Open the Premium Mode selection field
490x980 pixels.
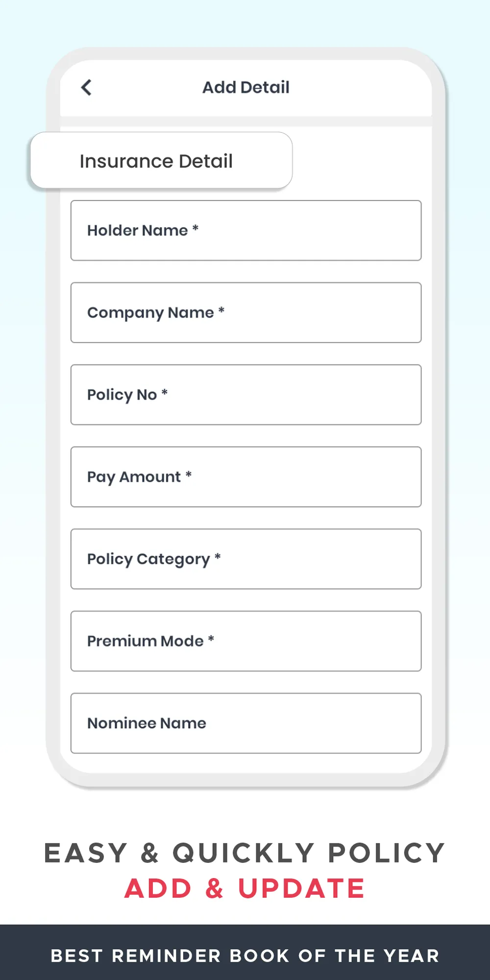click(246, 641)
